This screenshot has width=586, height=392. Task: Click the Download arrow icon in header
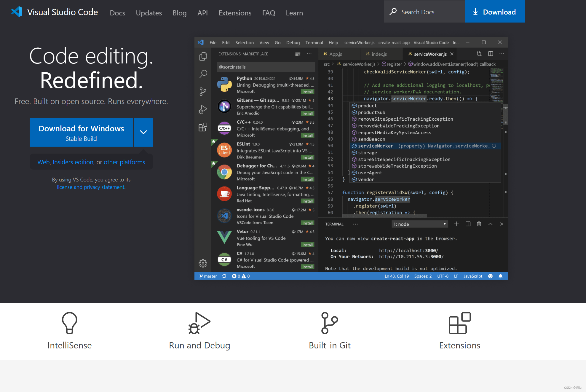(x=475, y=12)
